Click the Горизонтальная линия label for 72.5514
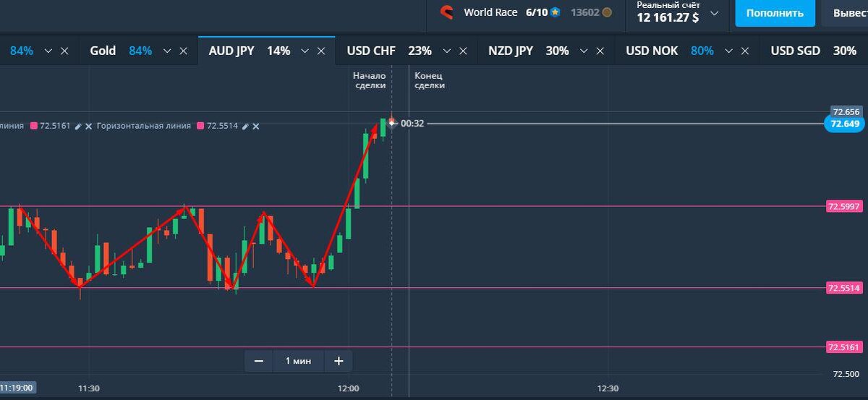This screenshot has height=400, width=868. 144,126
